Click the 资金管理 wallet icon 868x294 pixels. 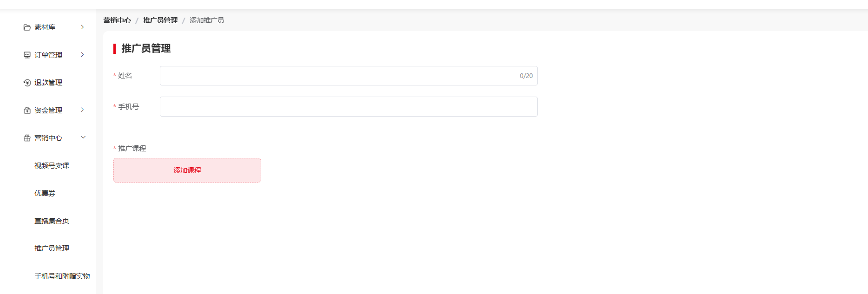27,110
